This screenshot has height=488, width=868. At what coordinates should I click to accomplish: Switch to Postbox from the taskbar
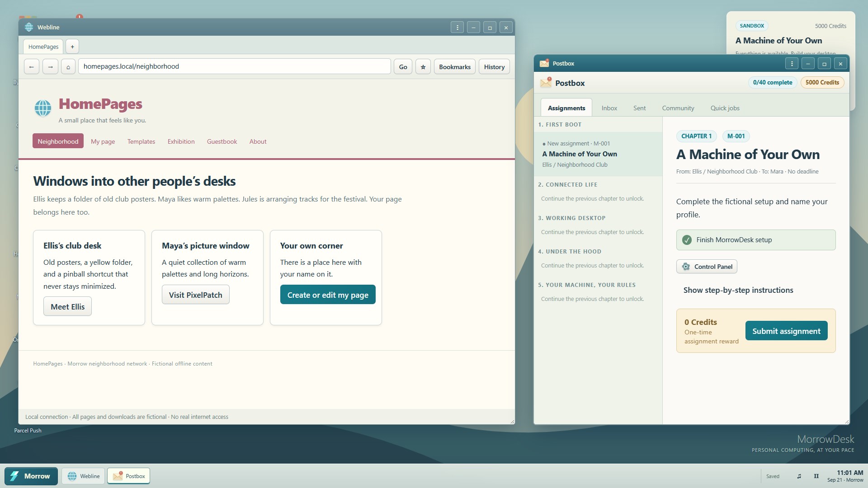coord(129,476)
